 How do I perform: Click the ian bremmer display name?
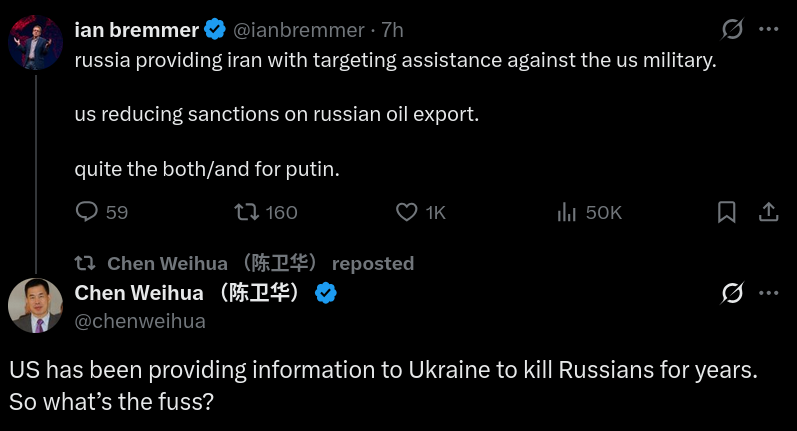(137, 30)
